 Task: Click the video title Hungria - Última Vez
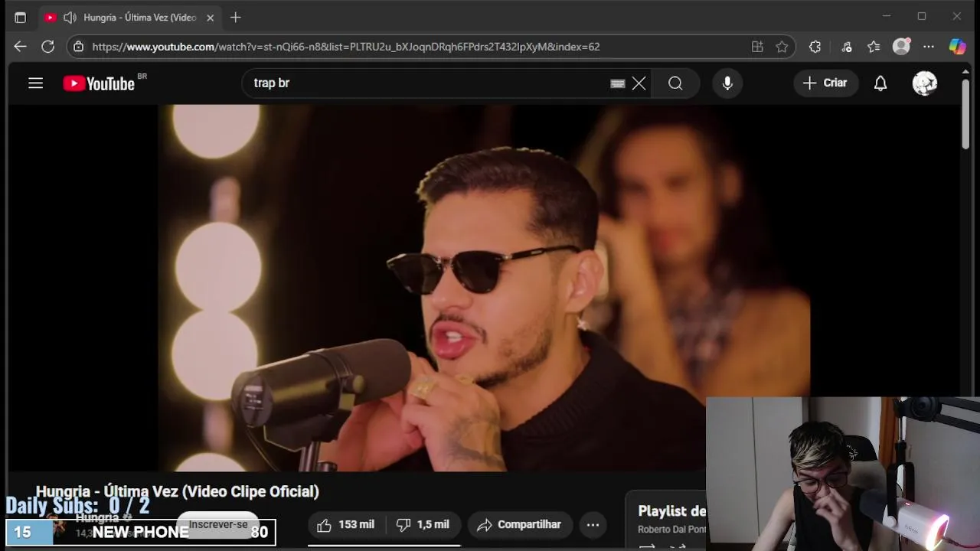178,491
